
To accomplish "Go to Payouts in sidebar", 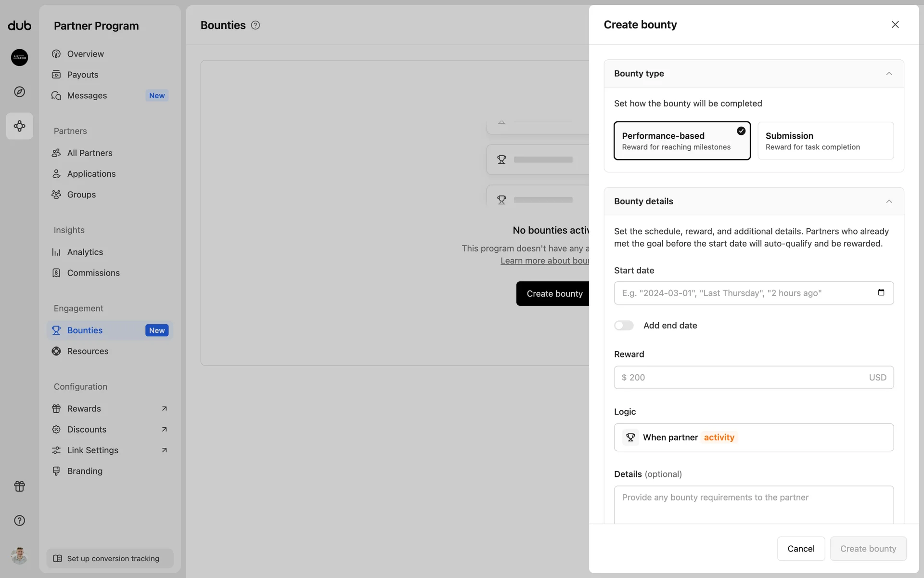I will (83, 75).
